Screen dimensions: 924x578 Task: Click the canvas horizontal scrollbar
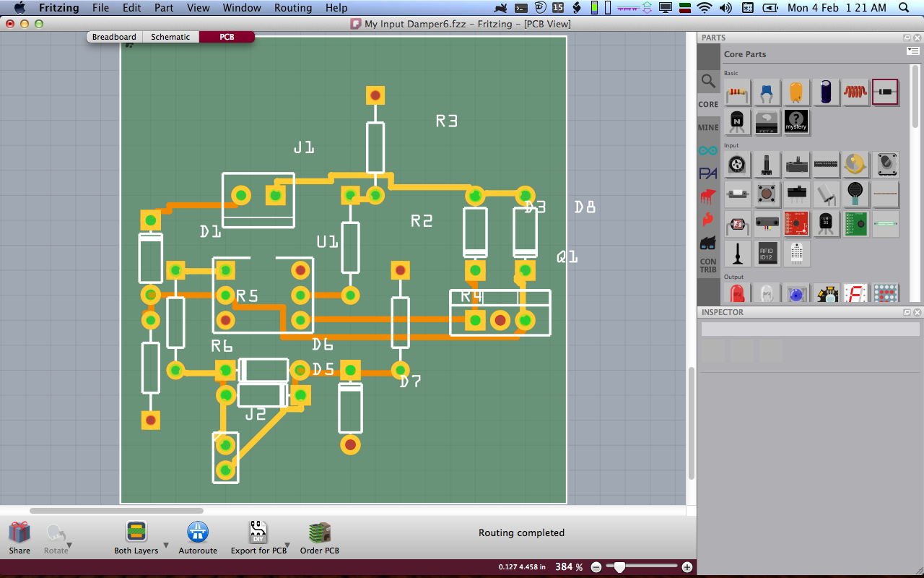click(115, 511)
